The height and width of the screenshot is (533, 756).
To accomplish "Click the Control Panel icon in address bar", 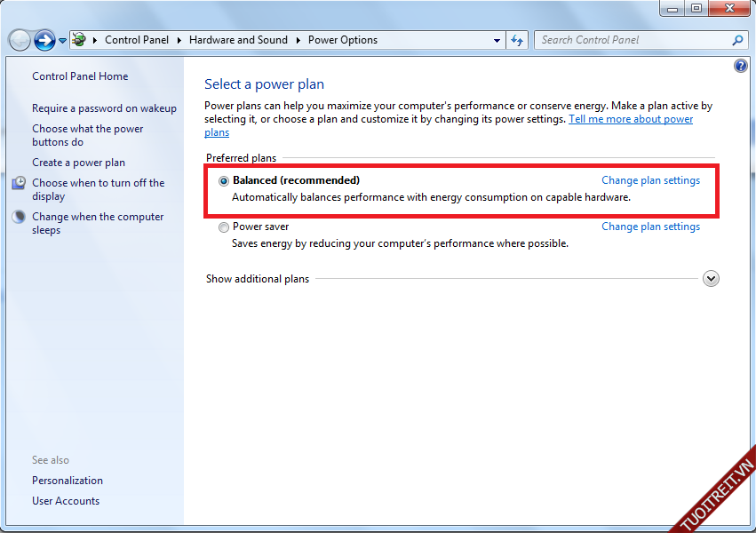I will [x=80, y=40].
